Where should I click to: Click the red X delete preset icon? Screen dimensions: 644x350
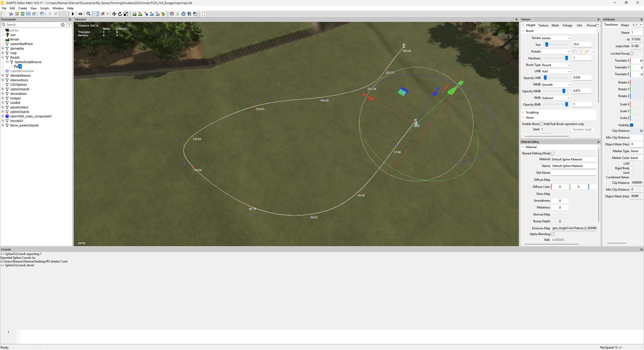(x=587, y=52)
